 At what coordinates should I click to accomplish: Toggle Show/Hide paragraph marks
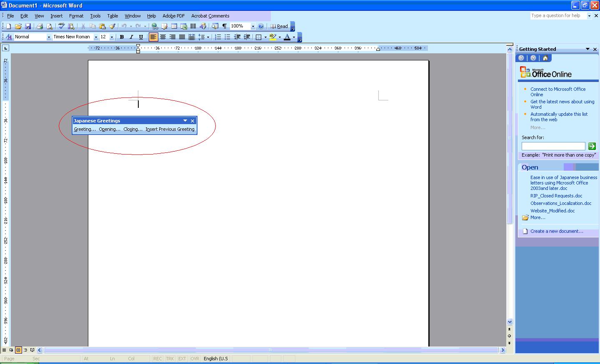(225, 26)
